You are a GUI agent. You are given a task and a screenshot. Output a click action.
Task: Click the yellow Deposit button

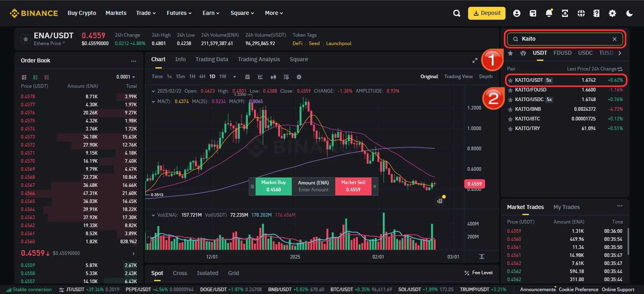coord(487,13)
